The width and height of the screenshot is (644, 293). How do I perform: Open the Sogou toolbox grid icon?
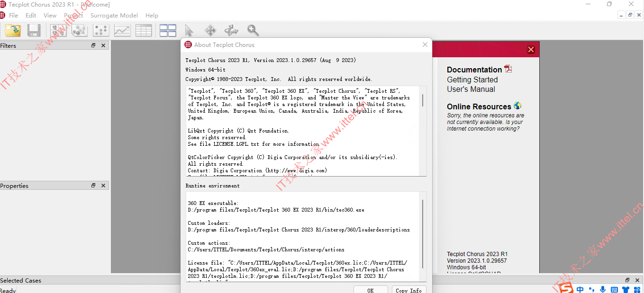point(637,289)
